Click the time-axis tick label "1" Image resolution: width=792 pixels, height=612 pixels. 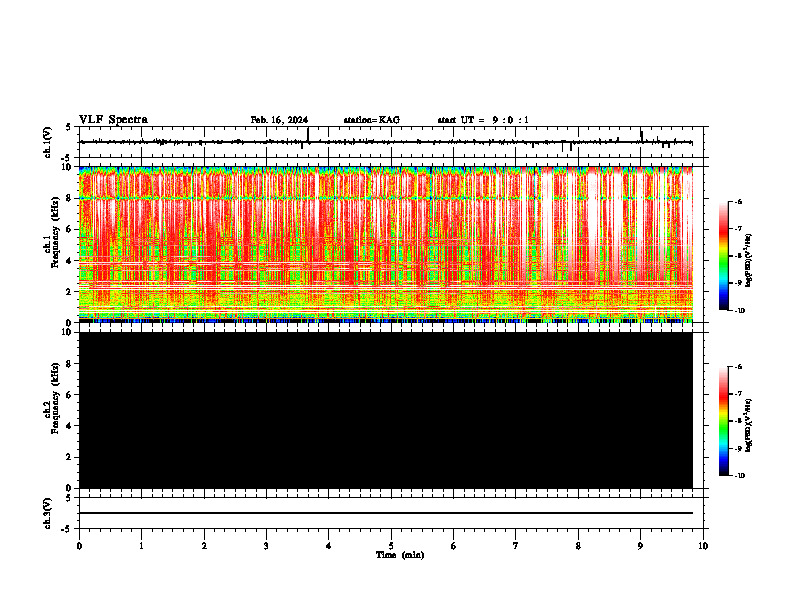[x=141, y=546]
